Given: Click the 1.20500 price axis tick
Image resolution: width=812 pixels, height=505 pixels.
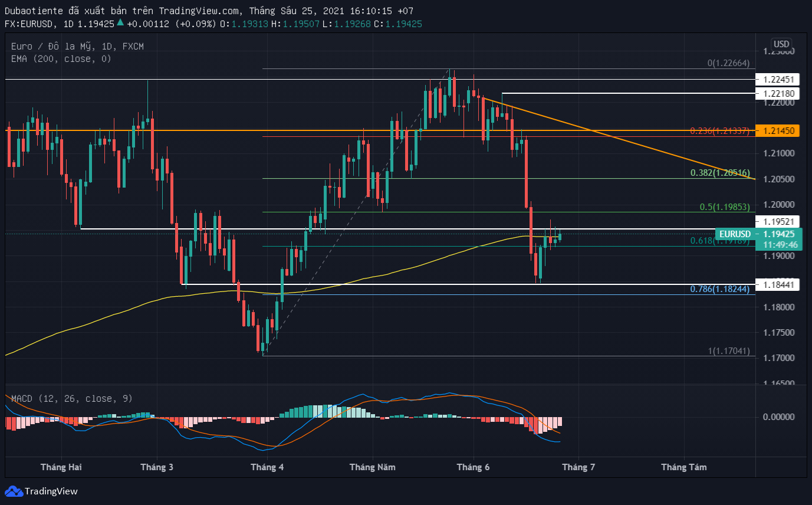Looking at the screenshot, I should click(x=778, y=179).
